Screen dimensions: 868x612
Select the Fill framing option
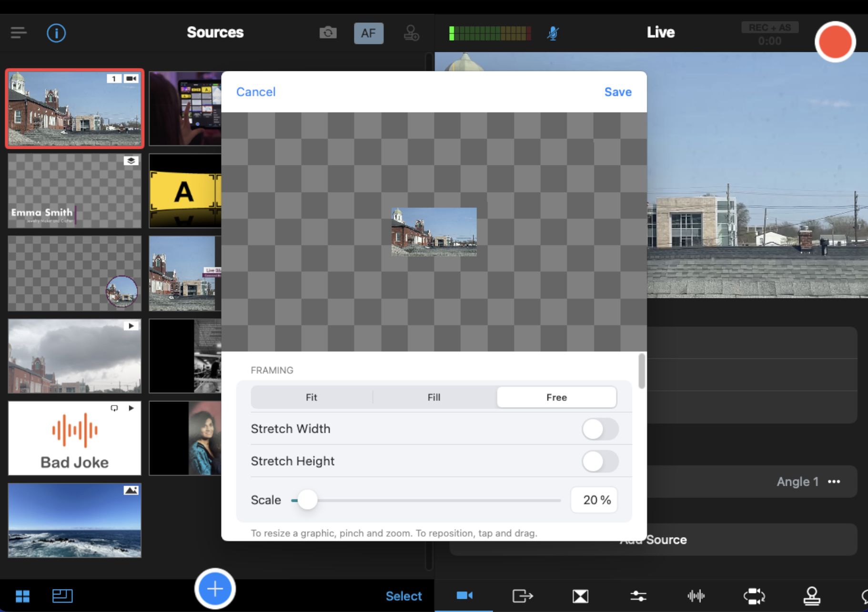pos(434,398)
